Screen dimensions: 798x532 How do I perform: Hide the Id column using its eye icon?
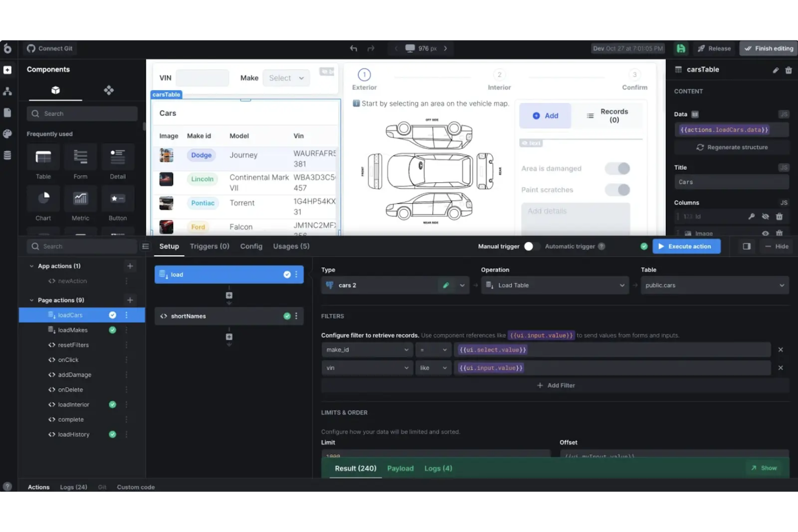(x=766, y=216)
